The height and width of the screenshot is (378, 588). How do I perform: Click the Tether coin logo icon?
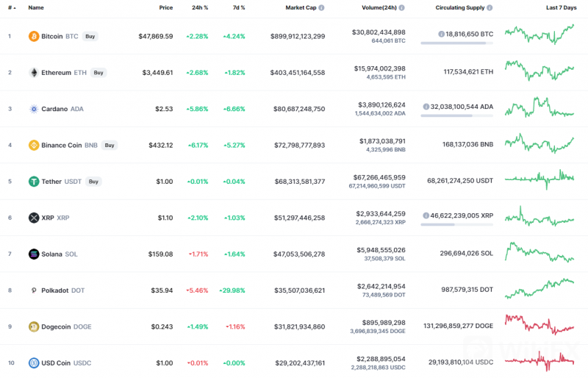34,182
